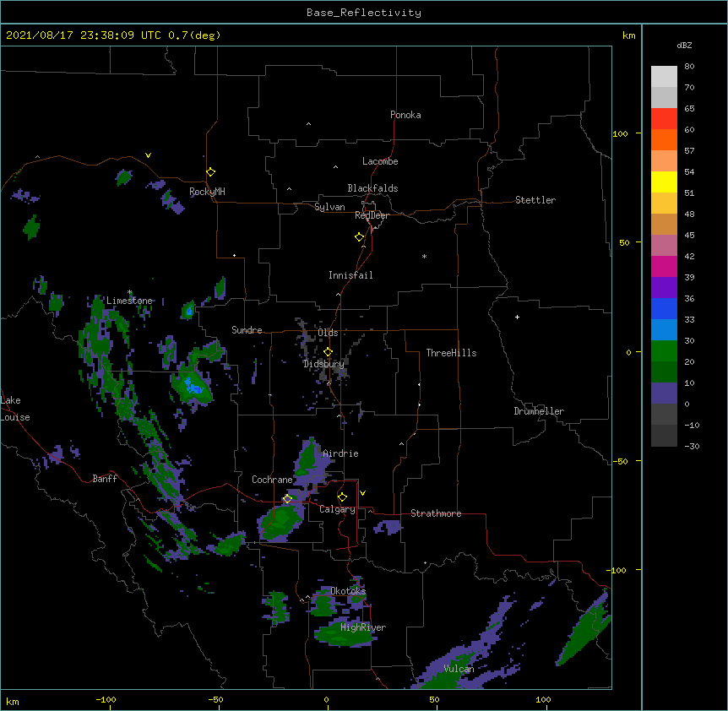
Task: Click the RockyMH label
Action: [x=207, y=192]
